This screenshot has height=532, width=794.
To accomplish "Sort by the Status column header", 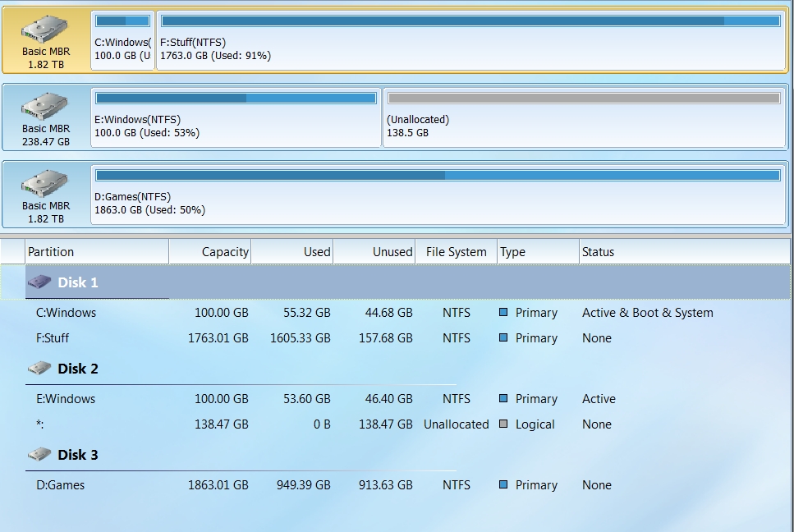I will click(685, 251).
